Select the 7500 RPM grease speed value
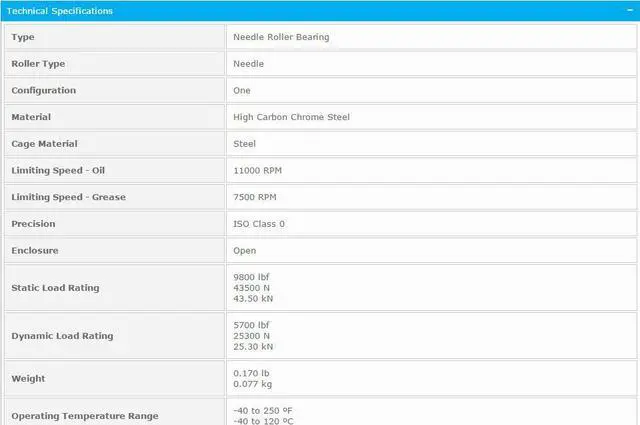640x425 pixels. 255,197
